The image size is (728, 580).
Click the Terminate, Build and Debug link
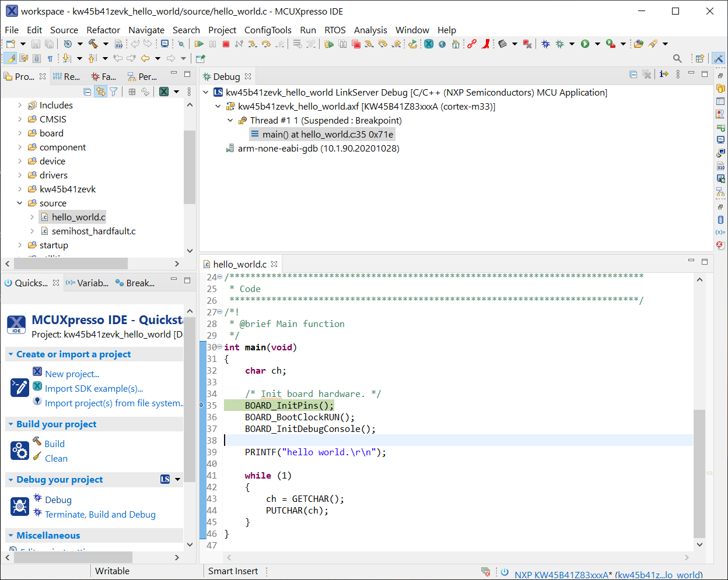[100, 515]
